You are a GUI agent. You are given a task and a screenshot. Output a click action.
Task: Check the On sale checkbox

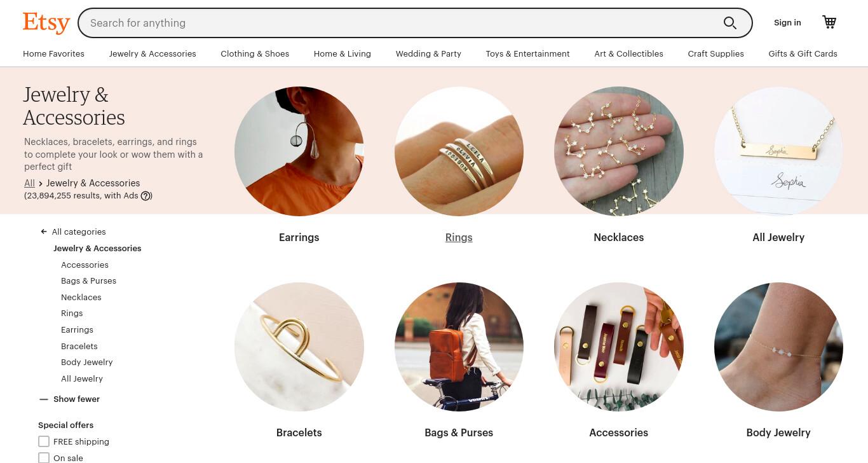44,458
